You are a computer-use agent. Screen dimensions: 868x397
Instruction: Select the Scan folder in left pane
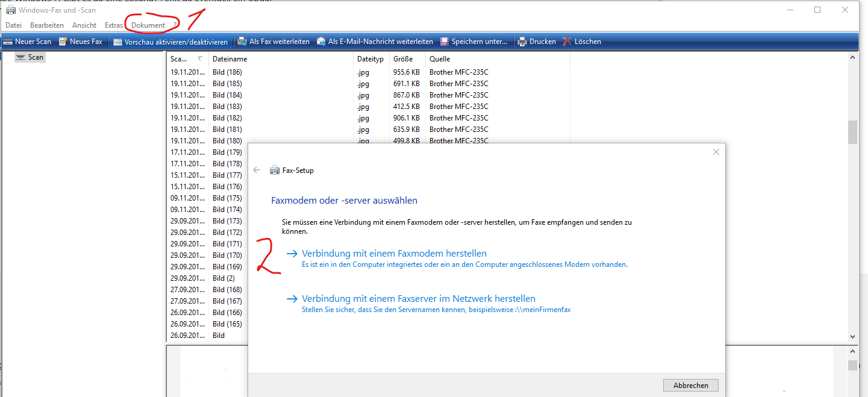pos(30,57)
